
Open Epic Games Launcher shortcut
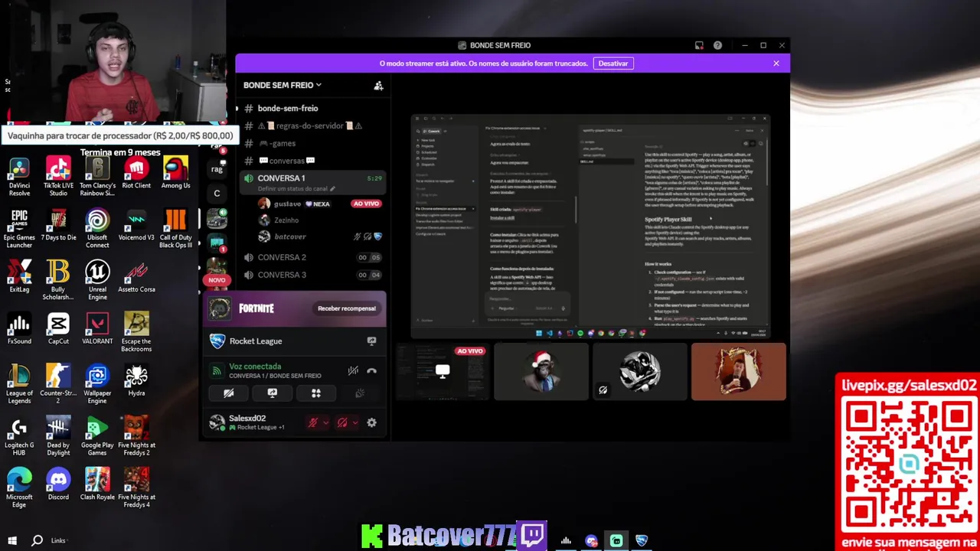(19, 228)
